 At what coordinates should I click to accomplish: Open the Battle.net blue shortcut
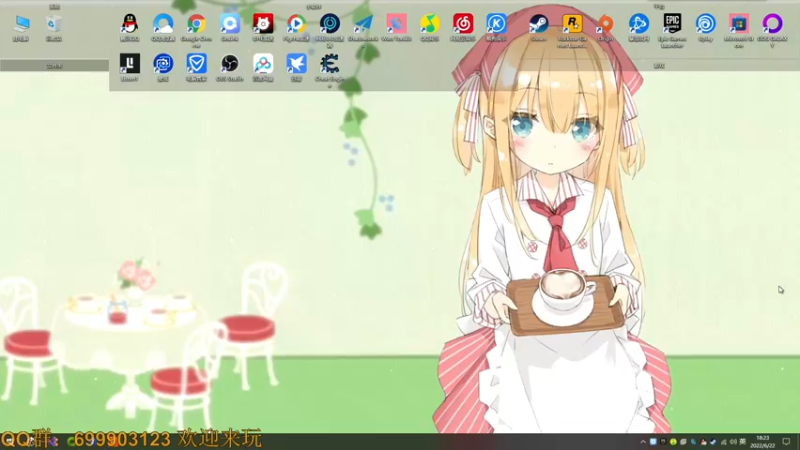click(638, 28)
